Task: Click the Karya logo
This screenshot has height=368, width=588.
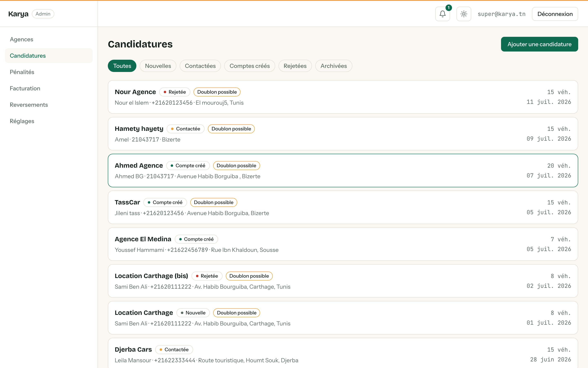Action: click(18, 14)
